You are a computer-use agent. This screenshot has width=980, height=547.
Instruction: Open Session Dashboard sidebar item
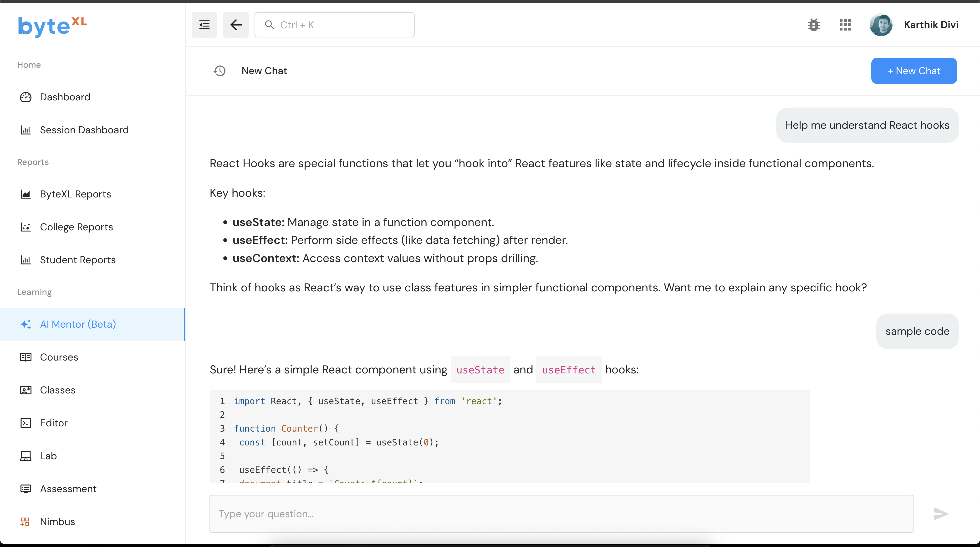[84, 130]
